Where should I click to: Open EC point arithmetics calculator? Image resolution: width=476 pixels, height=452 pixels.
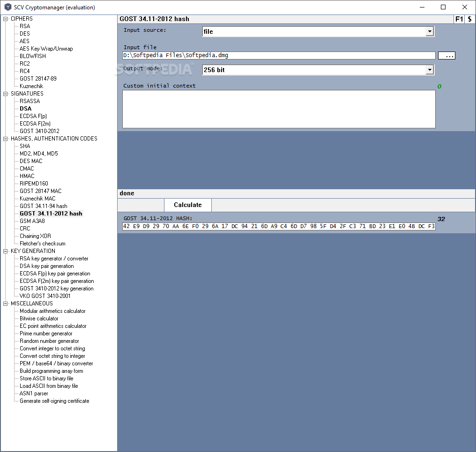(53, 326)
